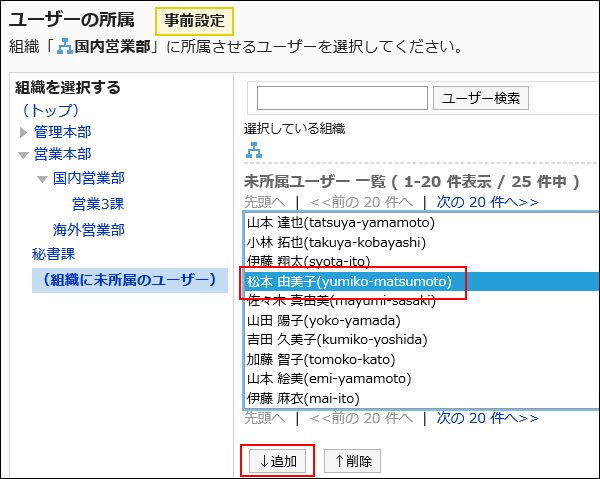Select 国内営業部 in the organization tree
This screenshot has width=600, height=479.
[89, 178]
